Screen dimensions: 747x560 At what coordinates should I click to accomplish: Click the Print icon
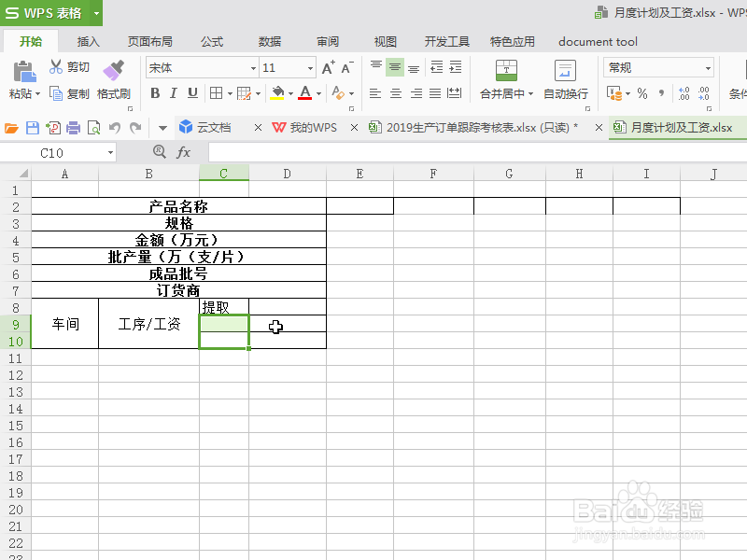click(x=71, y=126)
